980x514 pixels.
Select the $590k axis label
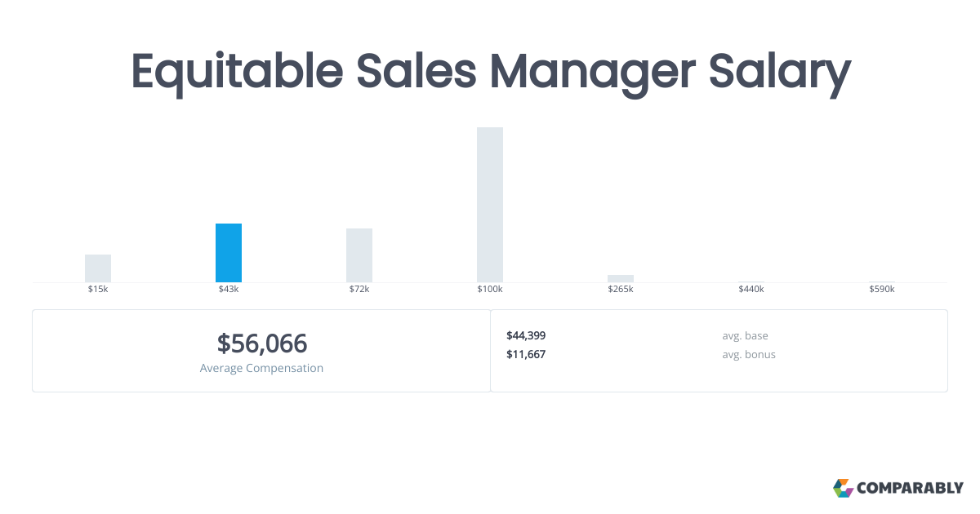(882, 290)
